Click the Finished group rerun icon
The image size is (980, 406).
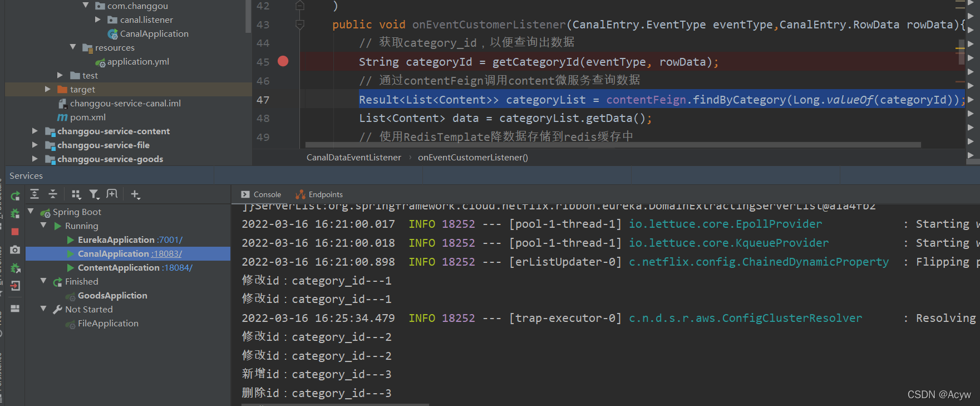(57, 282)
